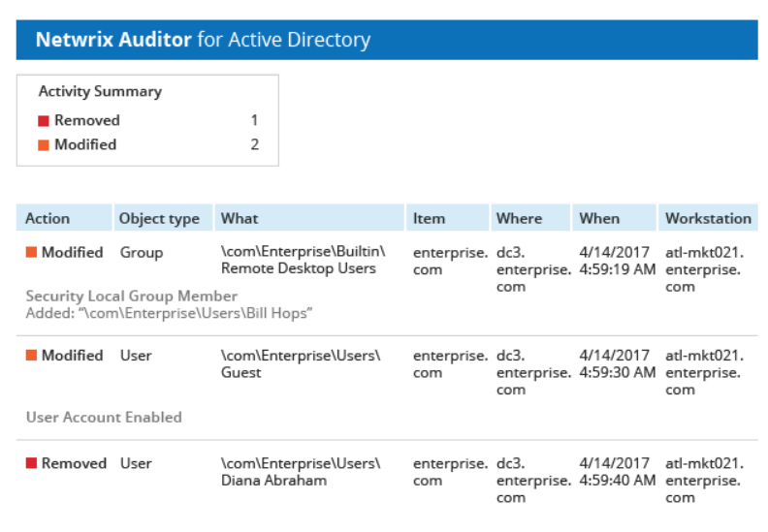Click the User Account Enabled detail
The width and height of the screenshot is (768, 532).
[x=104, y=418]
